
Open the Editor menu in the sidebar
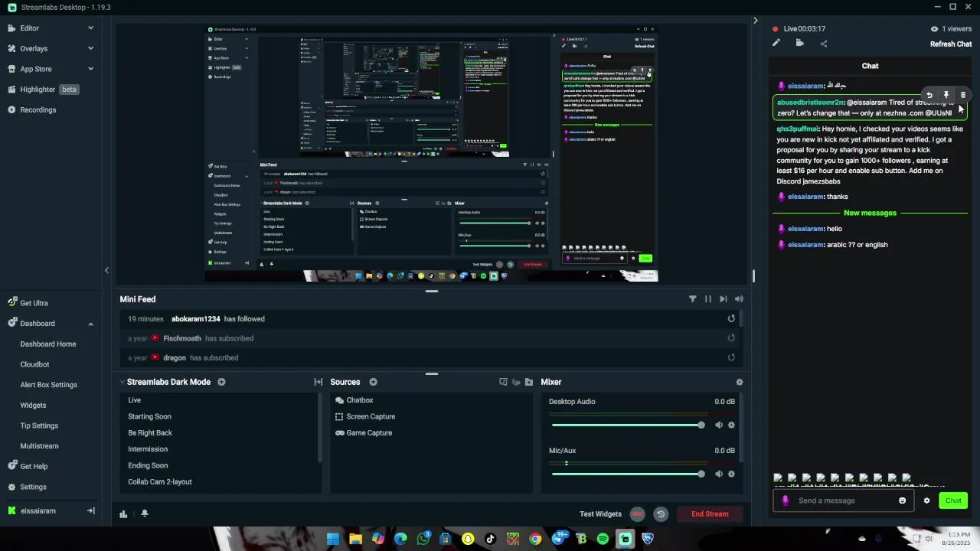[x=29, y=28]
